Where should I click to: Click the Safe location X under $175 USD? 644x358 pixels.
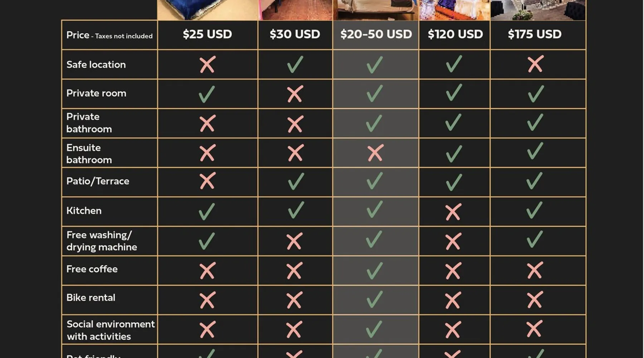click(535, 64)
